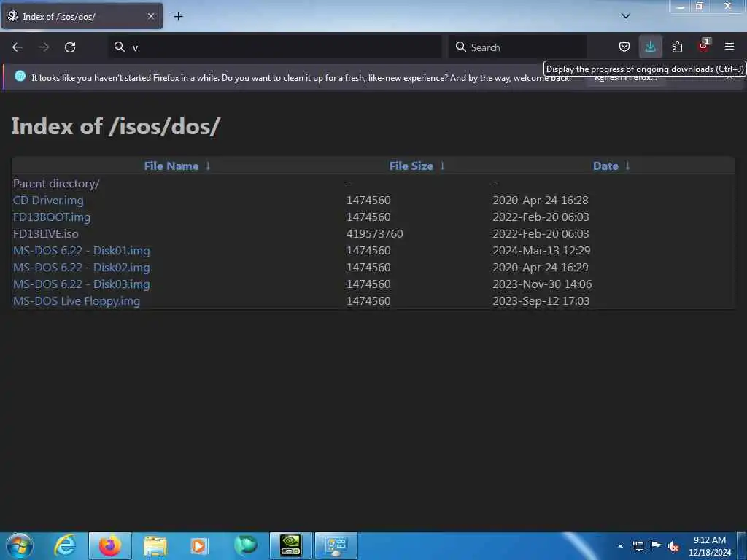Open the Parent directory/ link
The height and width of the screenshot is (560, 747).
tap(56, 183)
